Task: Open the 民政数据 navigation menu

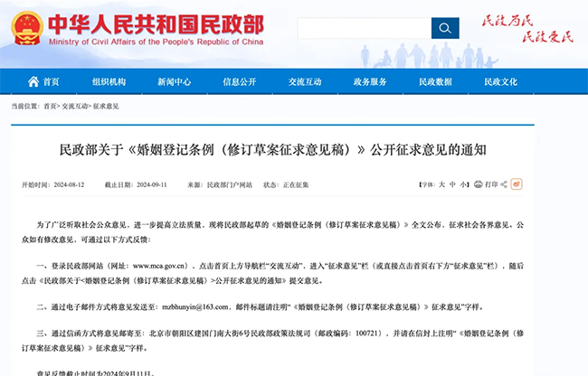Action: [x=435, y=81]
